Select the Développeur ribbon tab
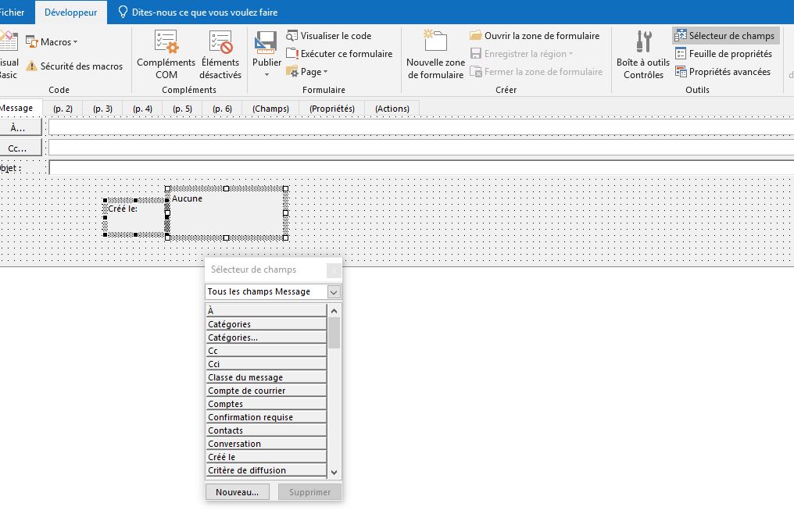 [71, 12]
